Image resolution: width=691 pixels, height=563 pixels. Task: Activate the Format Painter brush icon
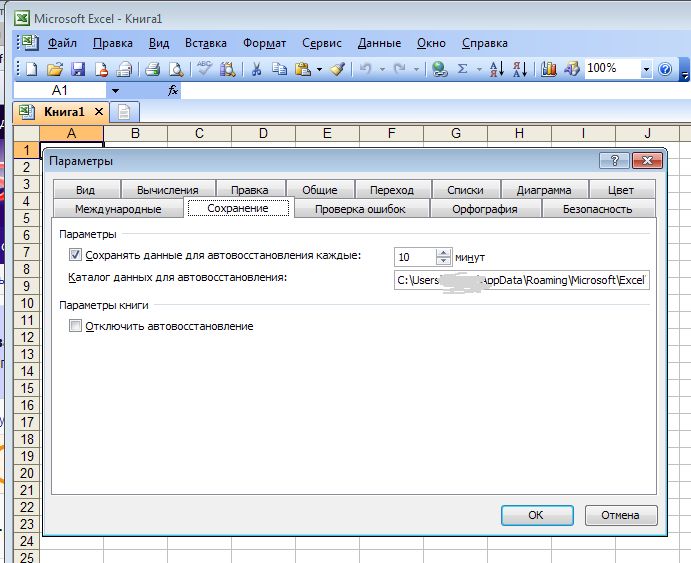tap(338, 69)
